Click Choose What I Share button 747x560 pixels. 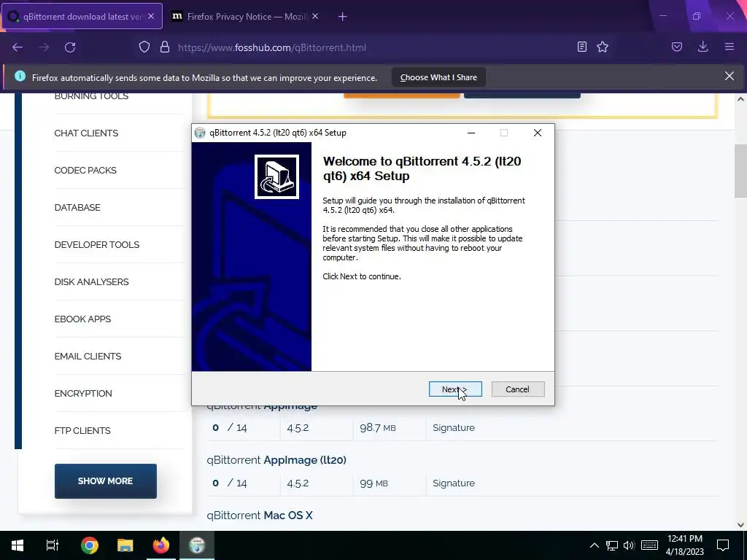tap(438, 77)
